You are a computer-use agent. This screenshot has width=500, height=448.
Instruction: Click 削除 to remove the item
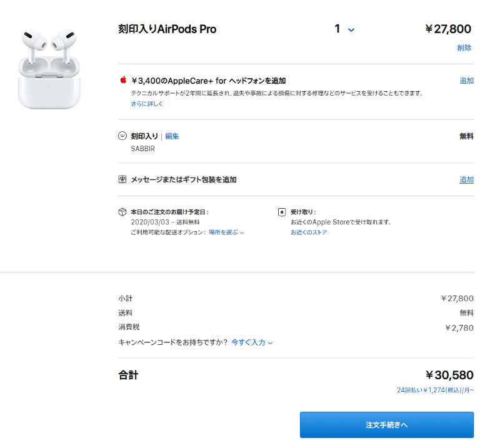coord(464,48)
